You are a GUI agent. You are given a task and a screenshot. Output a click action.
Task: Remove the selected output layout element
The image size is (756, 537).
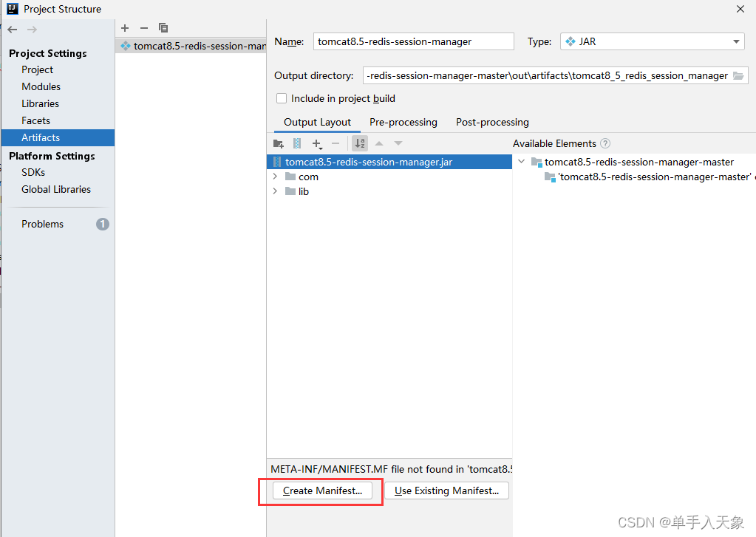point(336,143)
